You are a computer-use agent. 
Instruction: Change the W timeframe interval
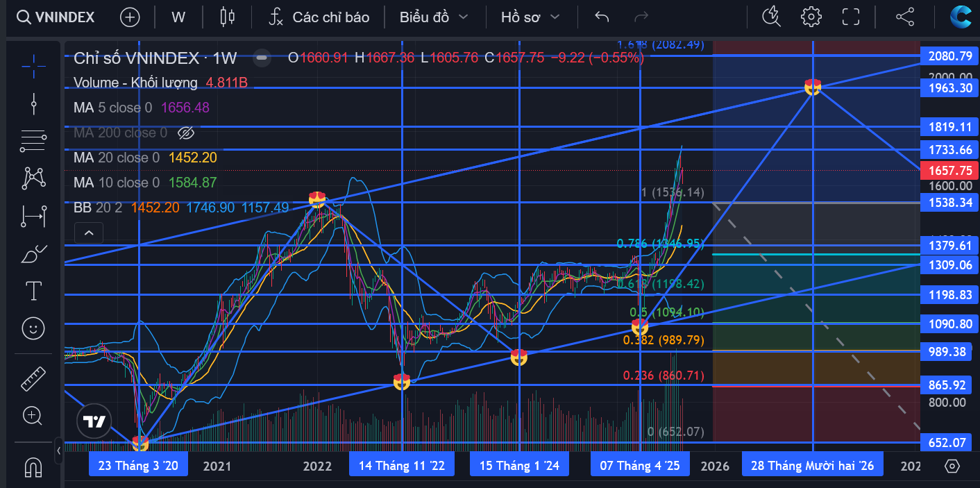point(178,17)
